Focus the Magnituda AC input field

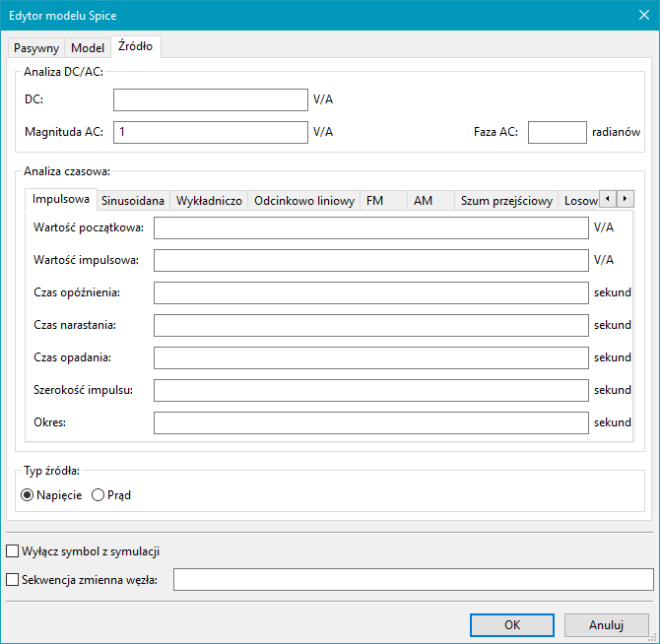[x=211, y=132]
